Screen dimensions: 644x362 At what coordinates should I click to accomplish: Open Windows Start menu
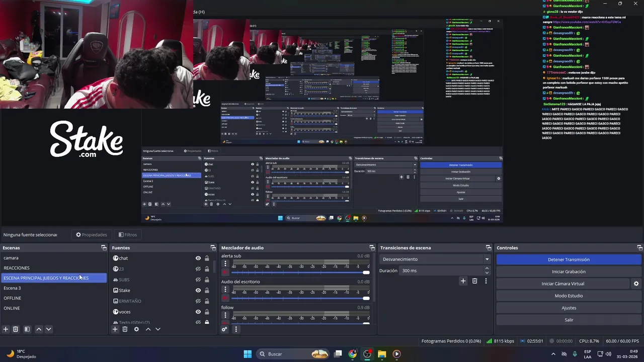point(248,354)
